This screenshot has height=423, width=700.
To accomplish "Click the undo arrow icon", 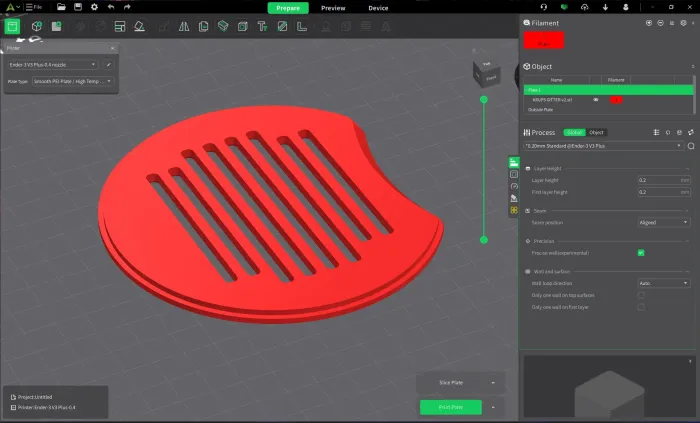I will (x=110, y=7).
